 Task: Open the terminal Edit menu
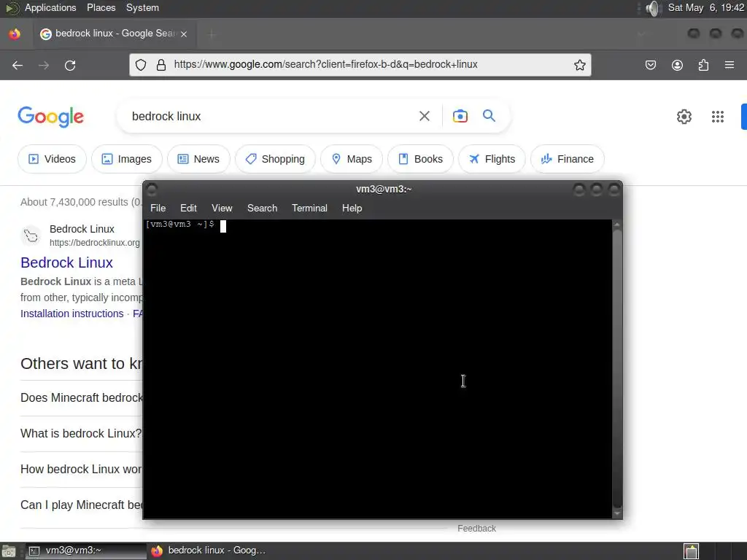point(188,208)
